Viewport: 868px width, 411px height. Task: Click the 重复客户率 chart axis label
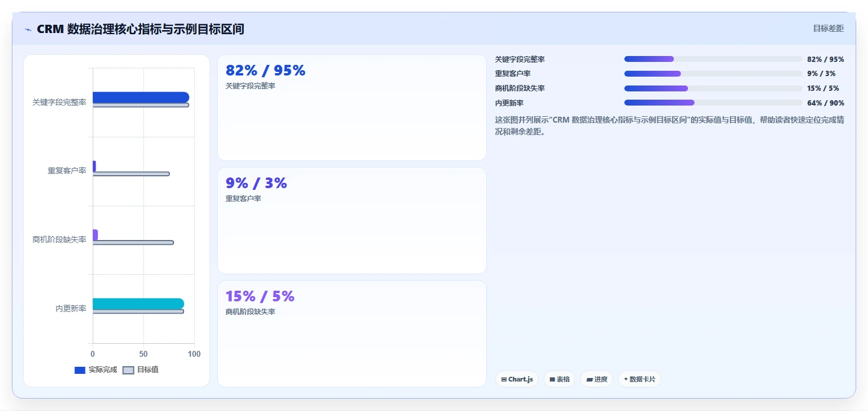coord(67,171)
